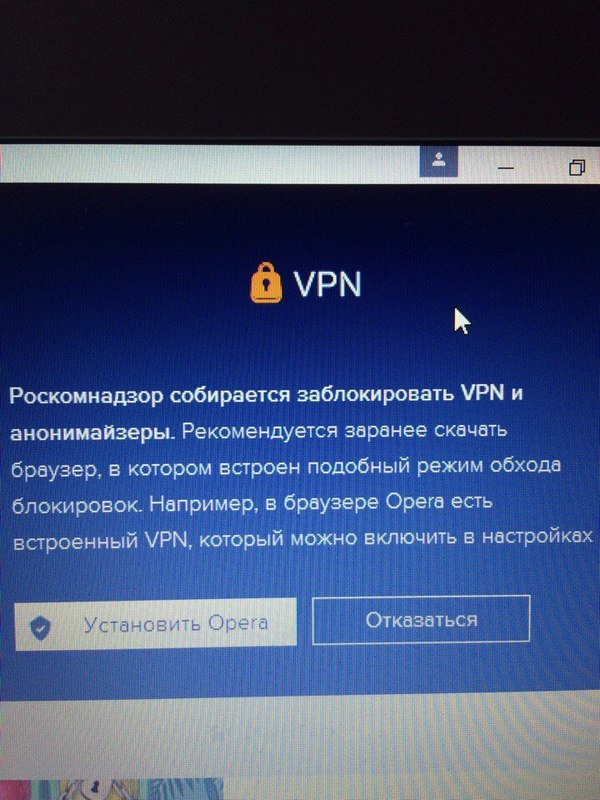Image resolution: width=600 pixels, height=800 pixels.
Task: Click the word "блокировок" in the message
Action: [76, 506]
